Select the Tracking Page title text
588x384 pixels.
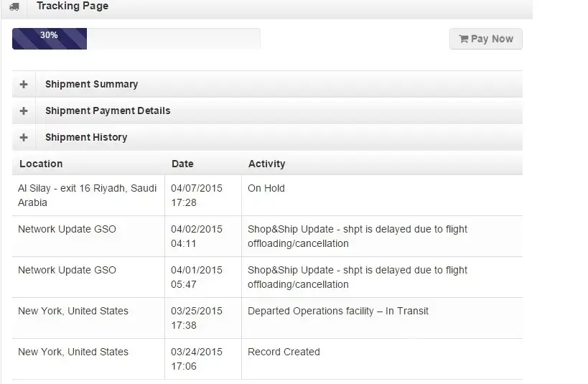tap(73, 6)
